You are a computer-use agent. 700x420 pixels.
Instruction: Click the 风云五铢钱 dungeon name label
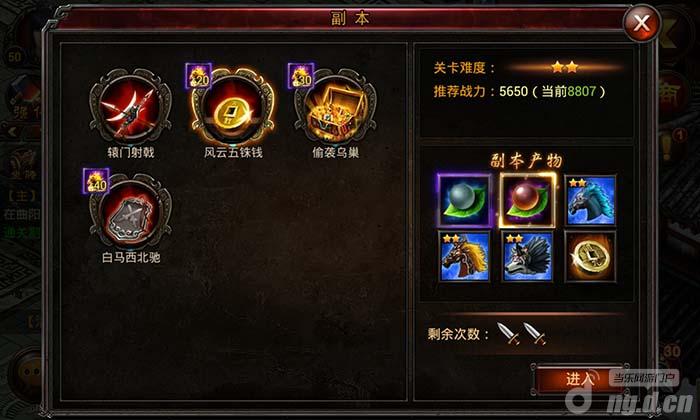tap(233, 153)
